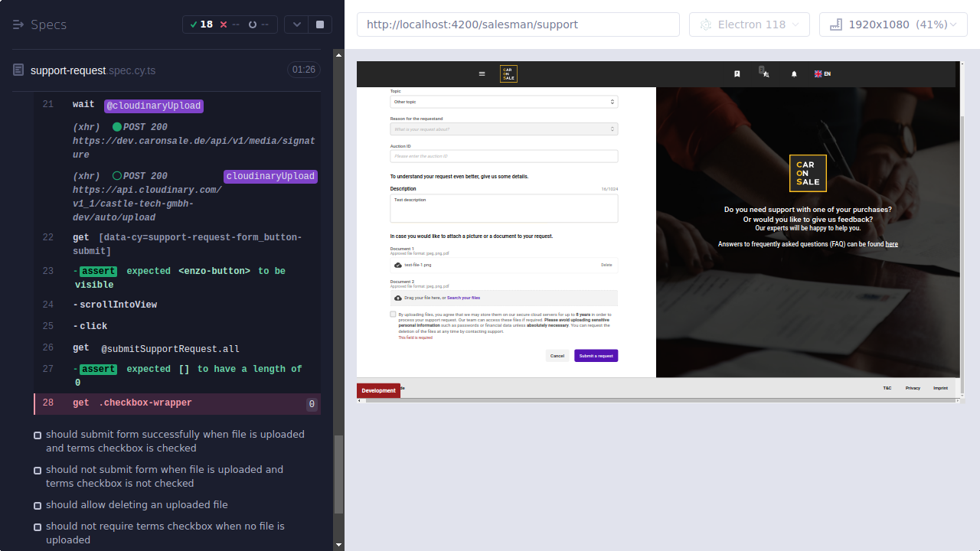Stop the running spec with the square icon

(319, 24)
